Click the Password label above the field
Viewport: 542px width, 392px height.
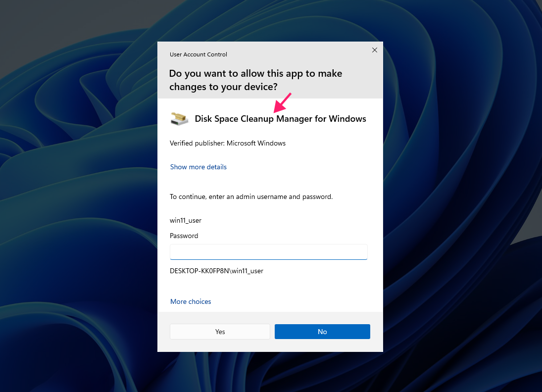[184, 236]
